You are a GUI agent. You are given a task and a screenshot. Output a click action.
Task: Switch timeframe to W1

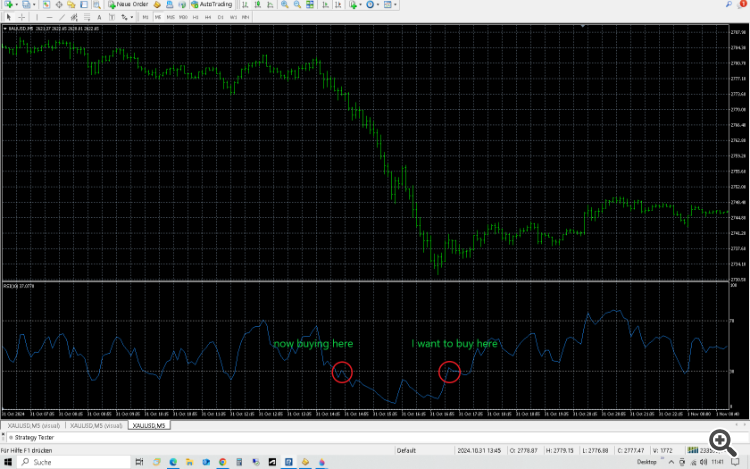tap(233, 17)
